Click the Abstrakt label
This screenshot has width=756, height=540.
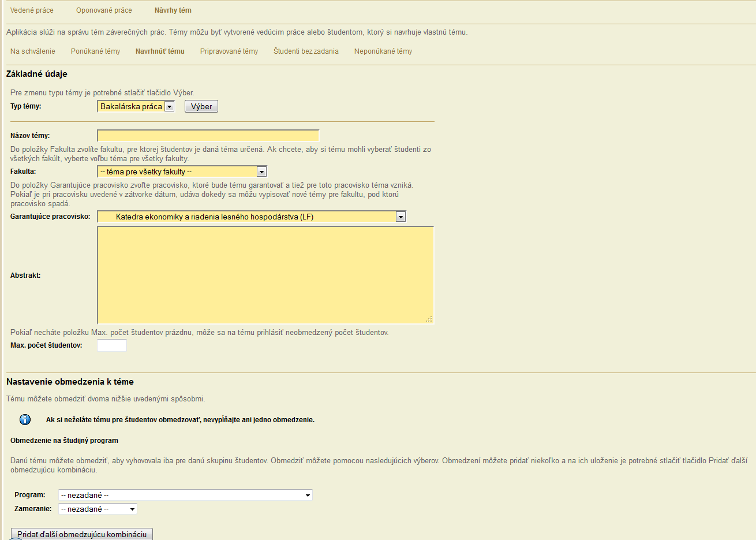(25, 275)
